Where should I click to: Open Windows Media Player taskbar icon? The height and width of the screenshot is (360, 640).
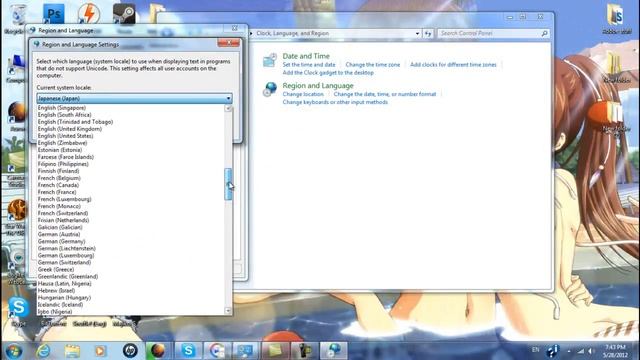click(100, 351)
